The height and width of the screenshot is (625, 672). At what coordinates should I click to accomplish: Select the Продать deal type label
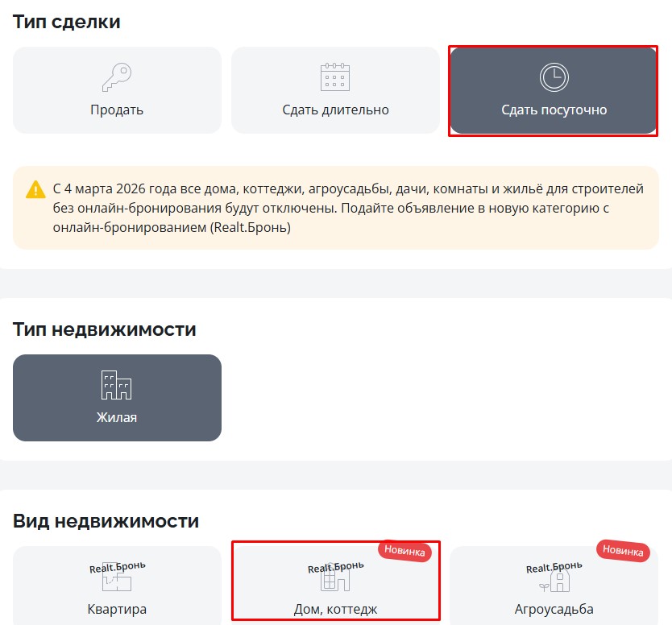coord(117,110)
